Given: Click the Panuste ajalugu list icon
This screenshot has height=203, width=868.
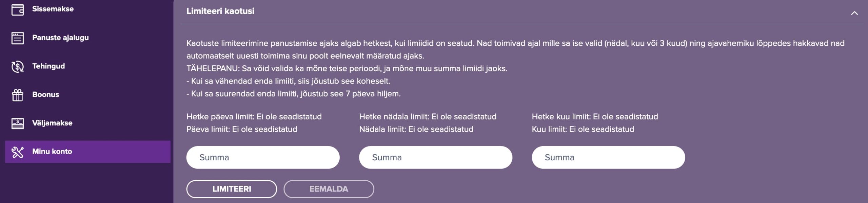Looking at the screenshot, I should tap(18, 38).
